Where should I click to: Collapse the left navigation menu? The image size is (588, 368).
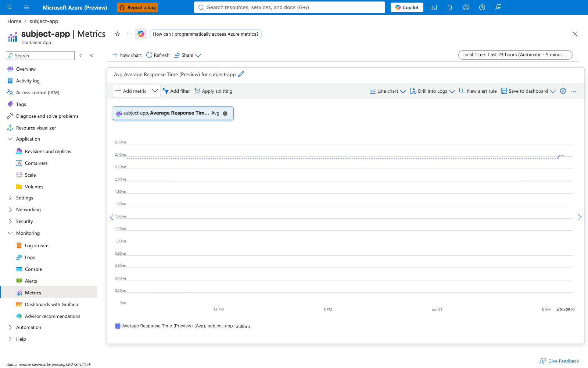pyautogui.click(x=91, y=56)
